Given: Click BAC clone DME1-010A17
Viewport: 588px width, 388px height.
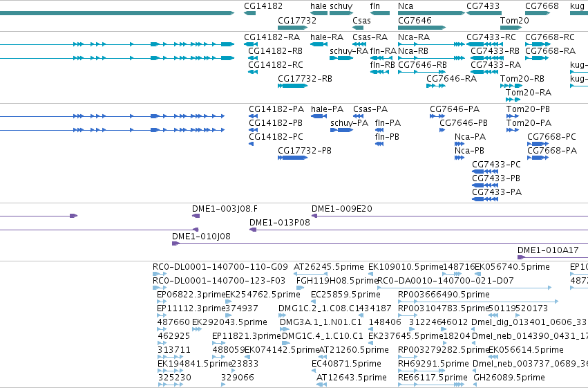Looking at the screenshot, I should (x=548, y=250).
